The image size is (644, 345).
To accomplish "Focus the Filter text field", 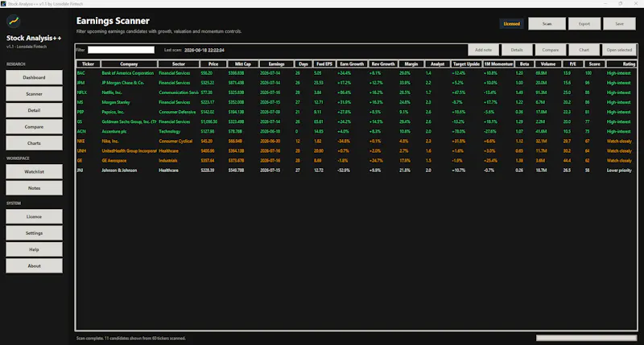I will pyautogui.click(x=122, y=50).
